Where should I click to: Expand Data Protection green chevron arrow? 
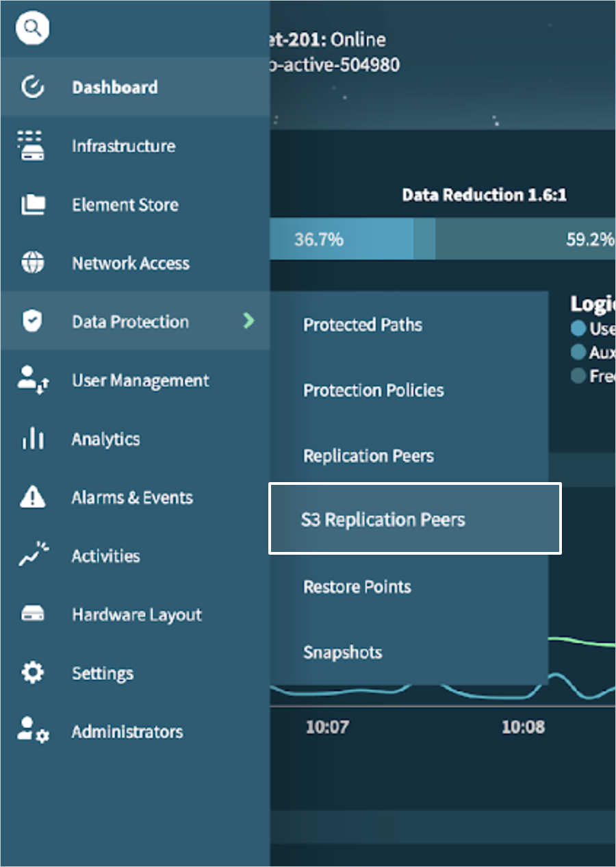(248, 321)
